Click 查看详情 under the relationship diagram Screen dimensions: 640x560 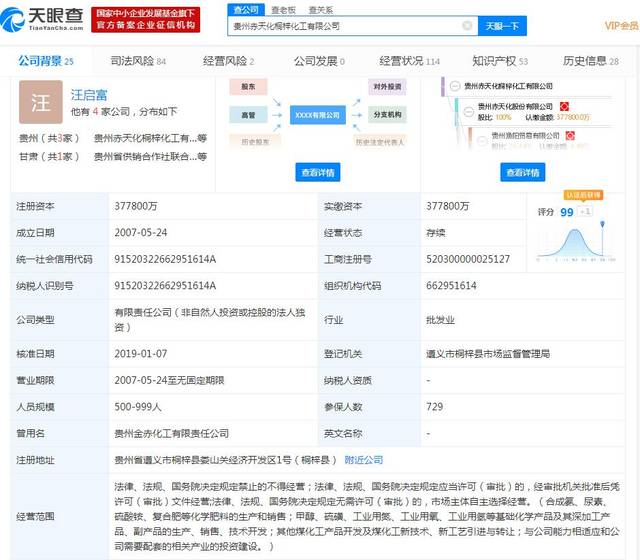click(318, 172)
